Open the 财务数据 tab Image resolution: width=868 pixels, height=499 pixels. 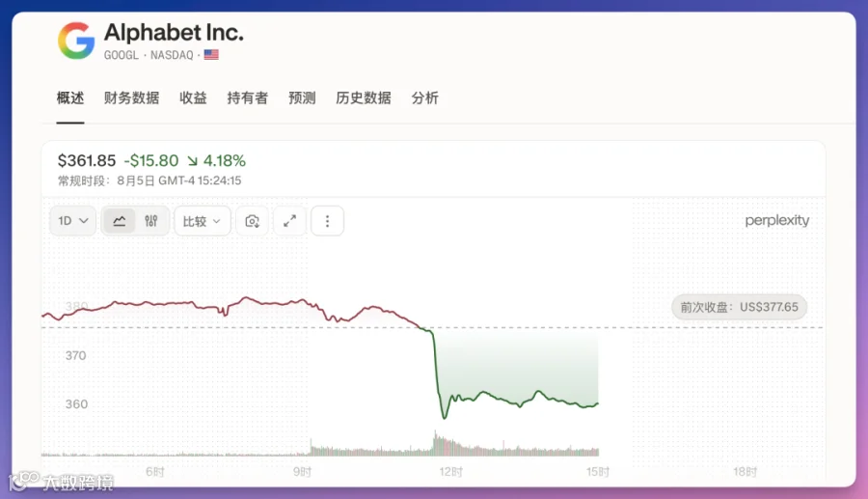132,98
